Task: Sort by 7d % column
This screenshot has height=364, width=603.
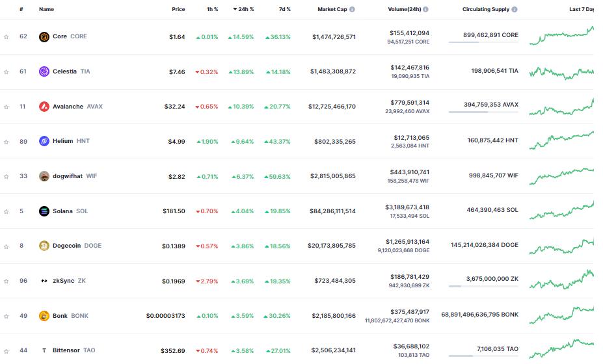Action: 284,9
